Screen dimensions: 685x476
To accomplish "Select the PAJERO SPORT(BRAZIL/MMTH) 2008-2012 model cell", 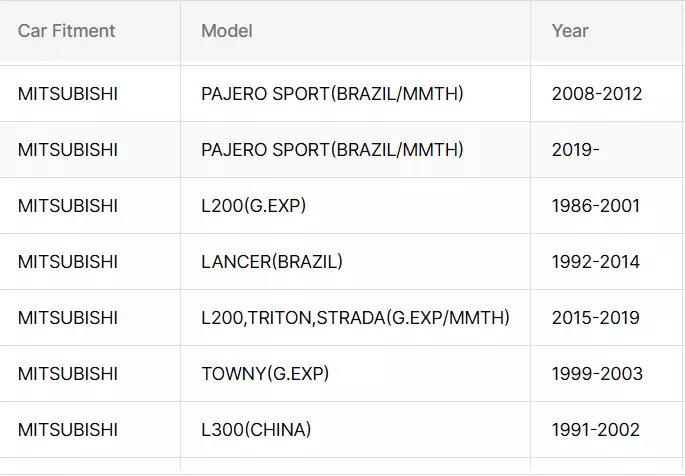I will (356, 94).
